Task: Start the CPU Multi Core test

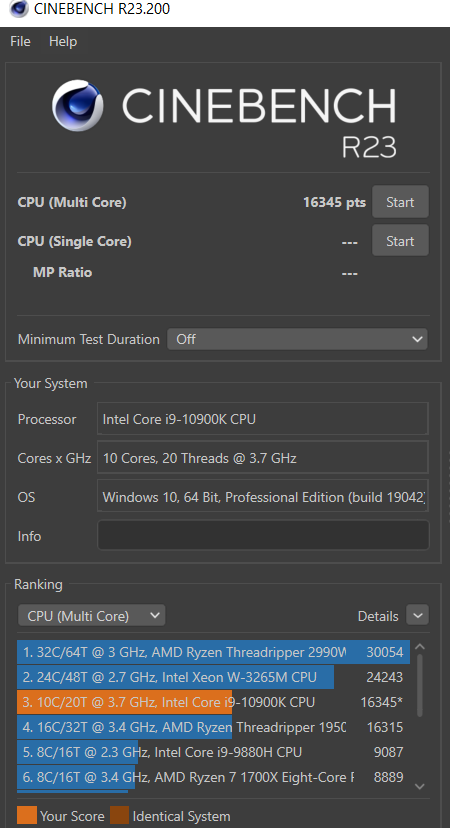Action: click(x=400, y=202)
